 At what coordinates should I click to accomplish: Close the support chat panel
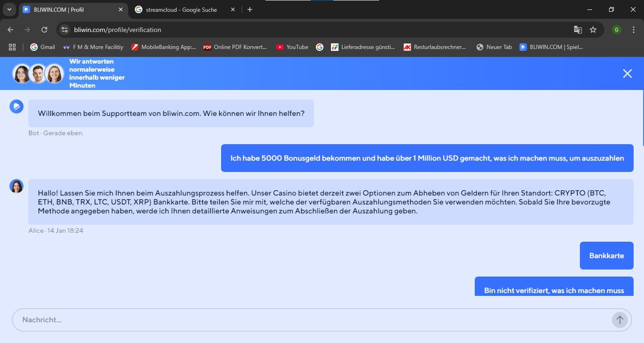tap(627, 73)
